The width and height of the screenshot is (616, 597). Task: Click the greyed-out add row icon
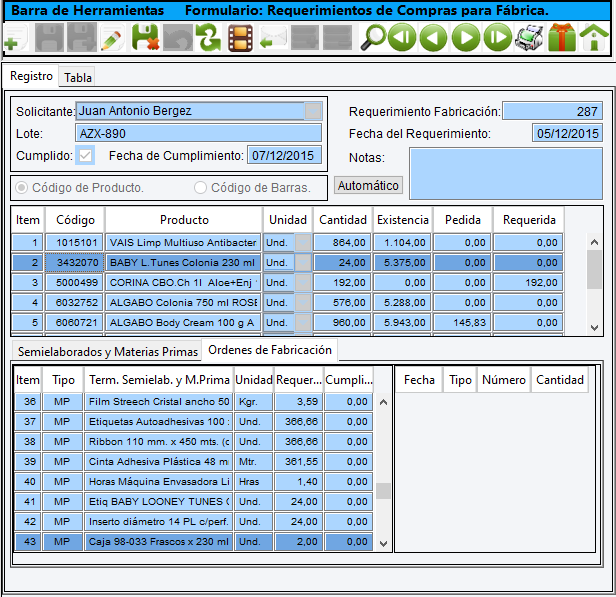(x=305, y=38)
